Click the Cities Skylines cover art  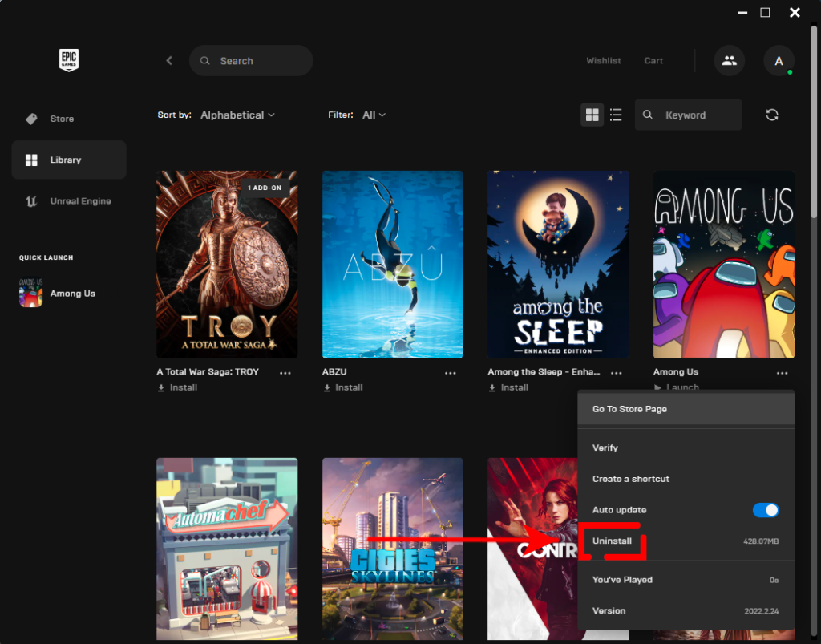click(x=393, y=549)
